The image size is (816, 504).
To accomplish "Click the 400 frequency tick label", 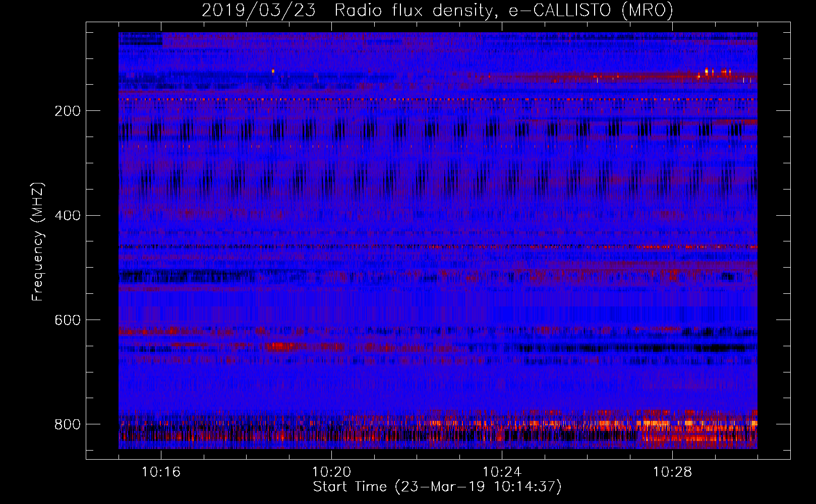I will tap(67, 216).
